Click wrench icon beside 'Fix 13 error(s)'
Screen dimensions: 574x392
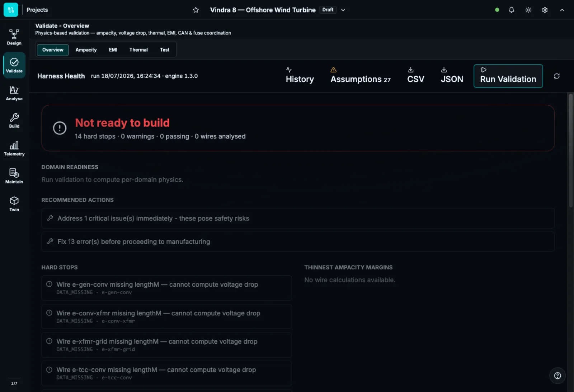point(50,241)
